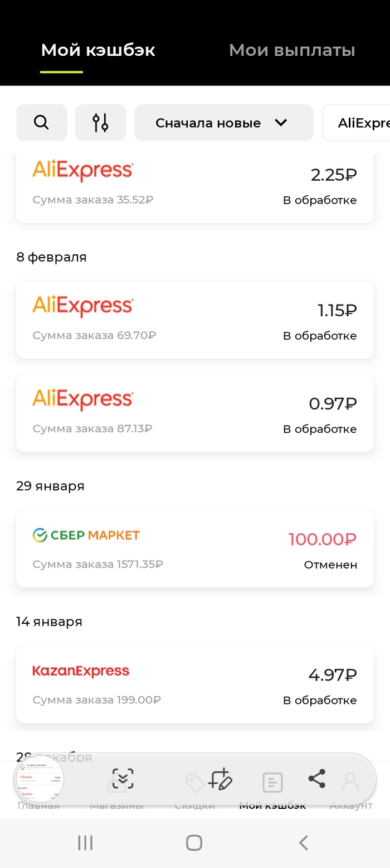Tap the search magnifier icon
This screenshot has height=868, width=390.
tap(42, 122)
